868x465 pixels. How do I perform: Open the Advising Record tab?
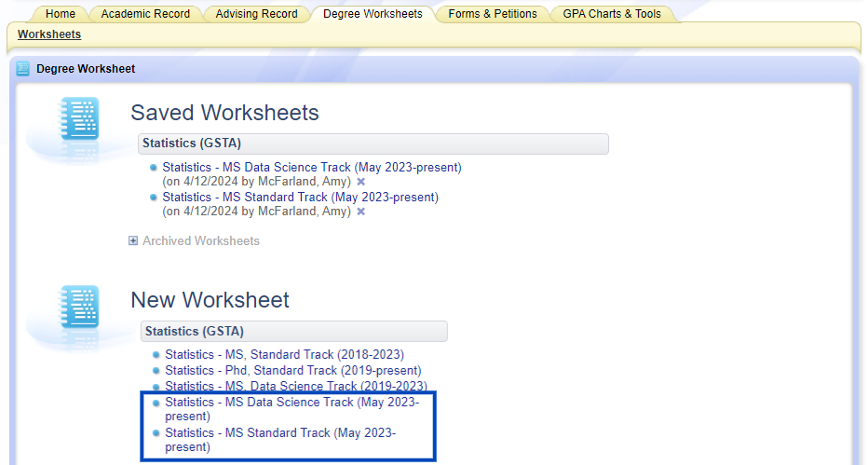click(256, 14)
